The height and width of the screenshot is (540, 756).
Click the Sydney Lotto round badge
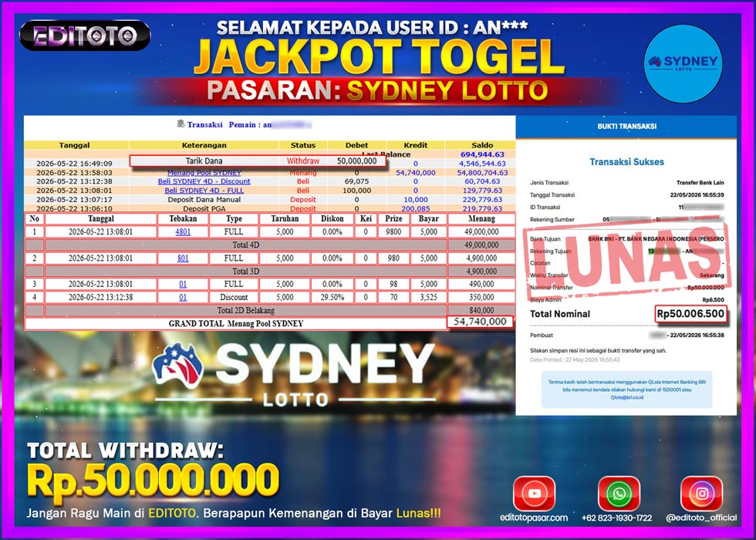pyautogui.click(x=683, y=63)
